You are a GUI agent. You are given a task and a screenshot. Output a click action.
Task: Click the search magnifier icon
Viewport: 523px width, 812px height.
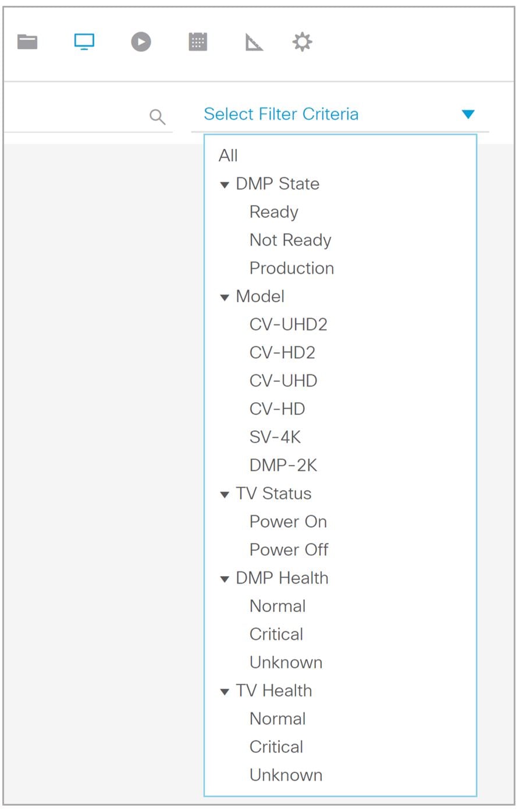point(158,117)
